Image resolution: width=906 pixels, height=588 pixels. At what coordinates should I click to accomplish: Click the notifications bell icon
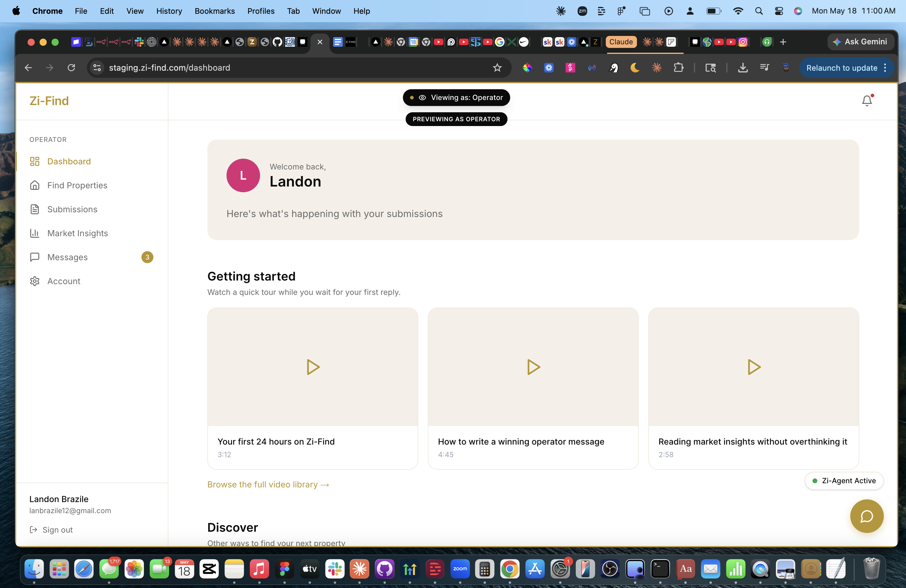coord(867,100)
